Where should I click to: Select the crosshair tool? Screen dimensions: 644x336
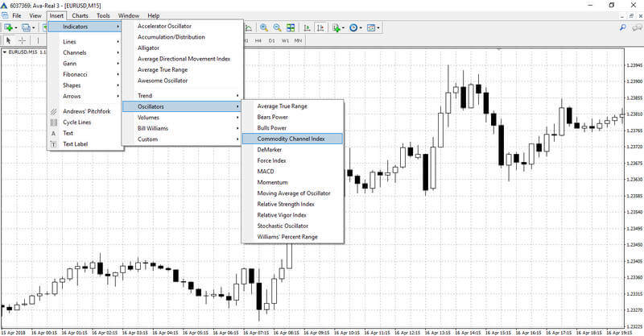(23, 40)
